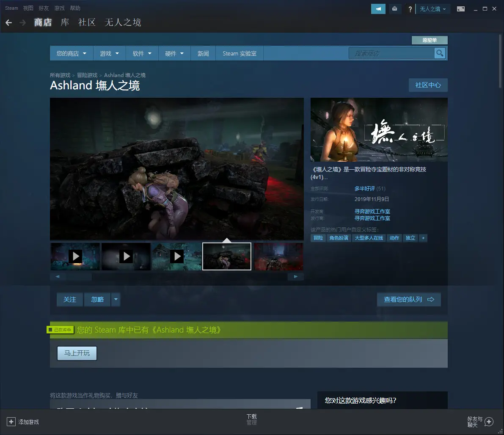Click the 角色扮演 tag

[x=339, y=238]
